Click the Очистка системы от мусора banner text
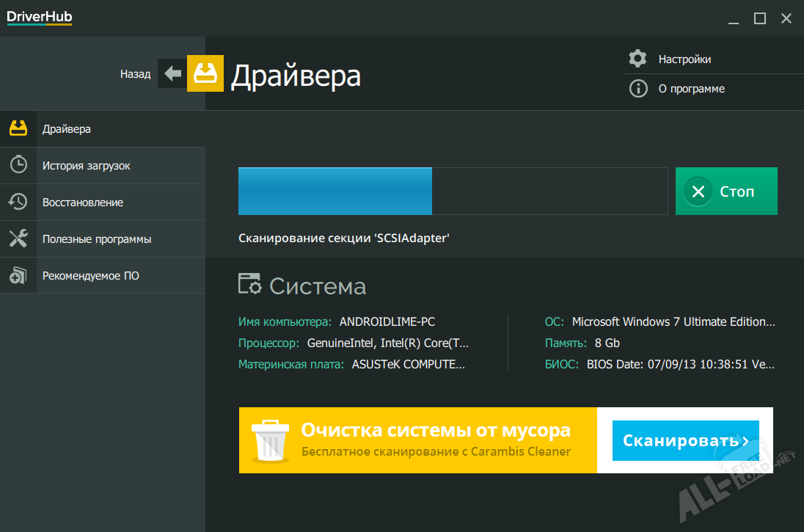Image resolution: width=804 pixels, height=532 pixels. (436, 430)
